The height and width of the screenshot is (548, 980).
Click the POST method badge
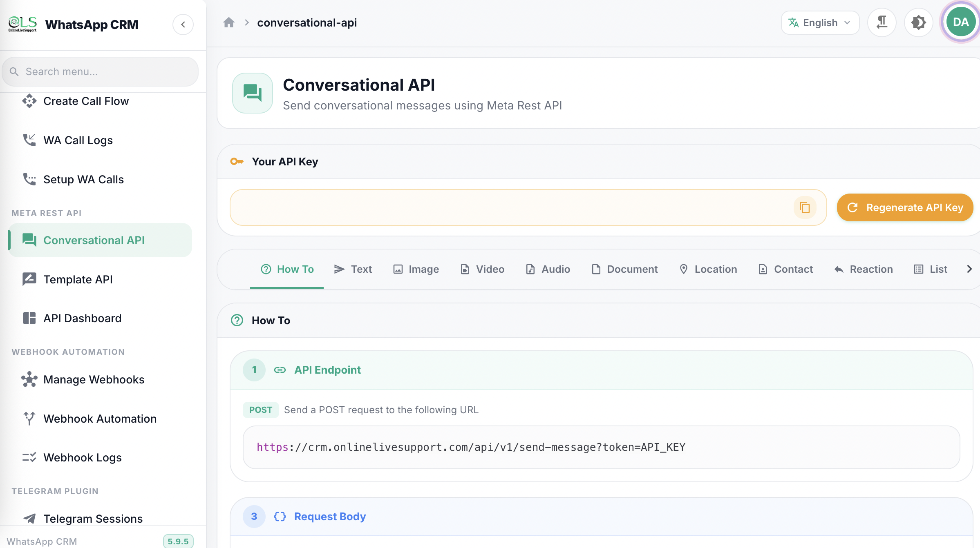tap(261, 410)
